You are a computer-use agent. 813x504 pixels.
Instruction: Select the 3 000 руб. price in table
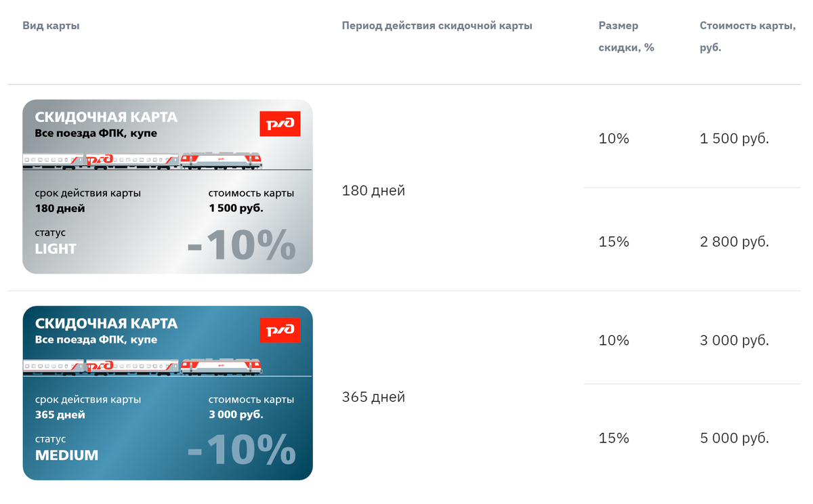tap(734, 340)
